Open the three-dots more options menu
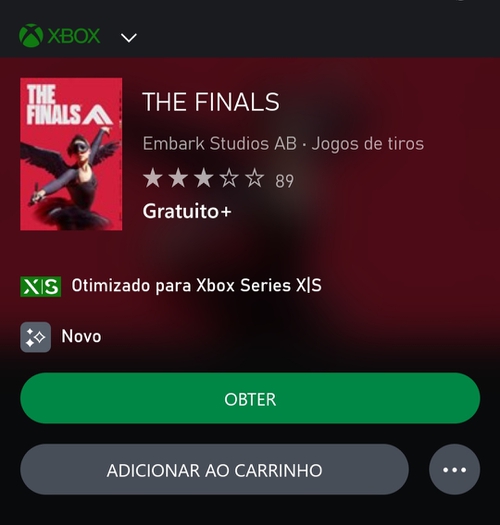The width and height of the screenshot is (500, 525). (454, 469)
